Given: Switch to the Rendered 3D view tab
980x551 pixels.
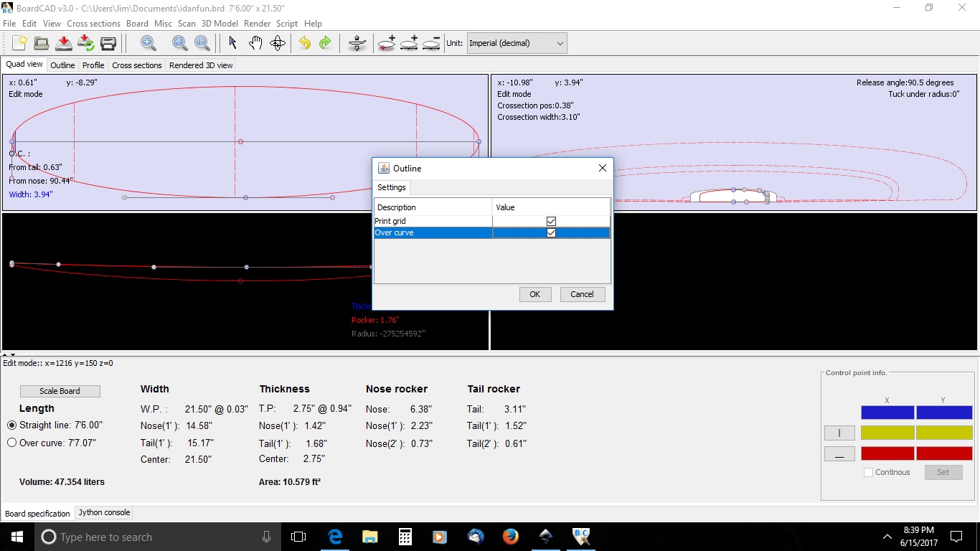Looking at the screenshot, I should [201, 65].
